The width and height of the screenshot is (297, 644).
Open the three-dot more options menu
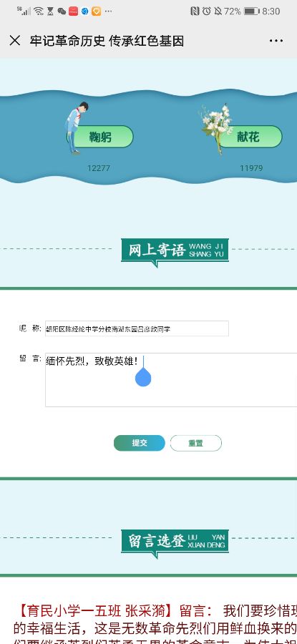[276, 41]
